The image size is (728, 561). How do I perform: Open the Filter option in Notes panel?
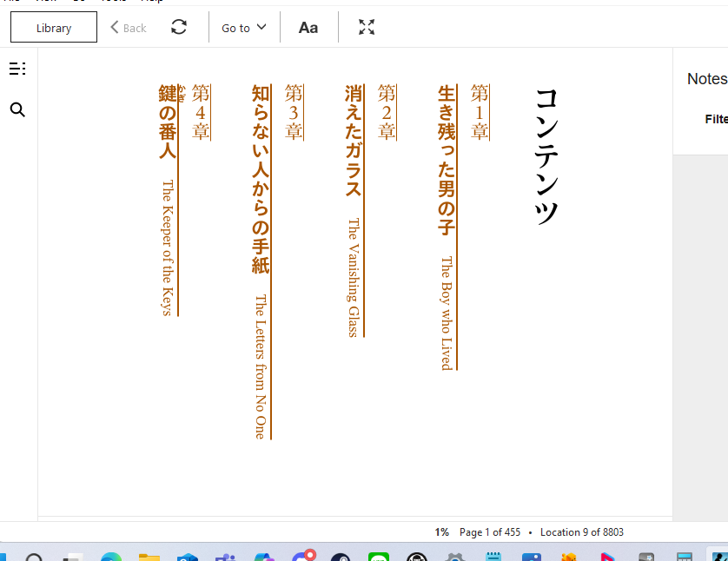point(716,119)
